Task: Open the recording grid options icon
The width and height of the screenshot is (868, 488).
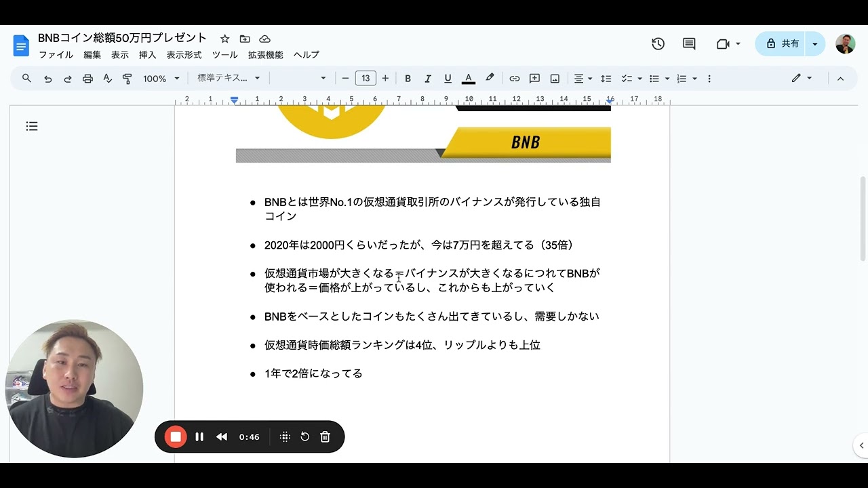Action: point(285,437)
